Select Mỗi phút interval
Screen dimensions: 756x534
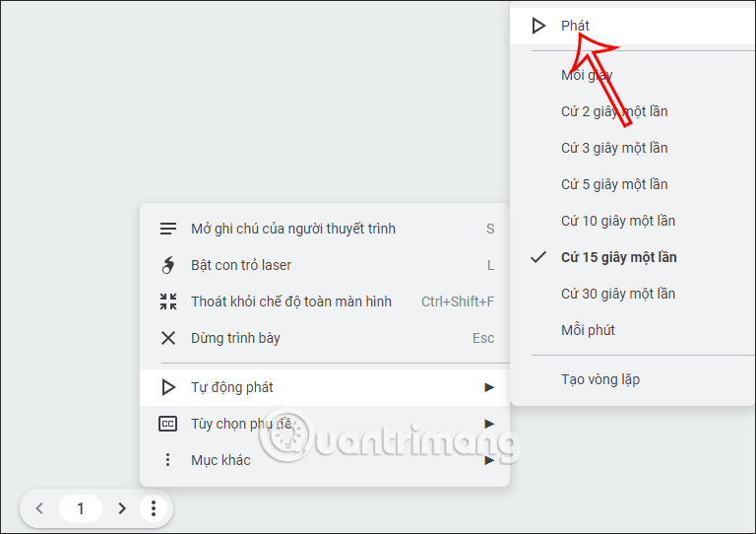pos(633,330)
